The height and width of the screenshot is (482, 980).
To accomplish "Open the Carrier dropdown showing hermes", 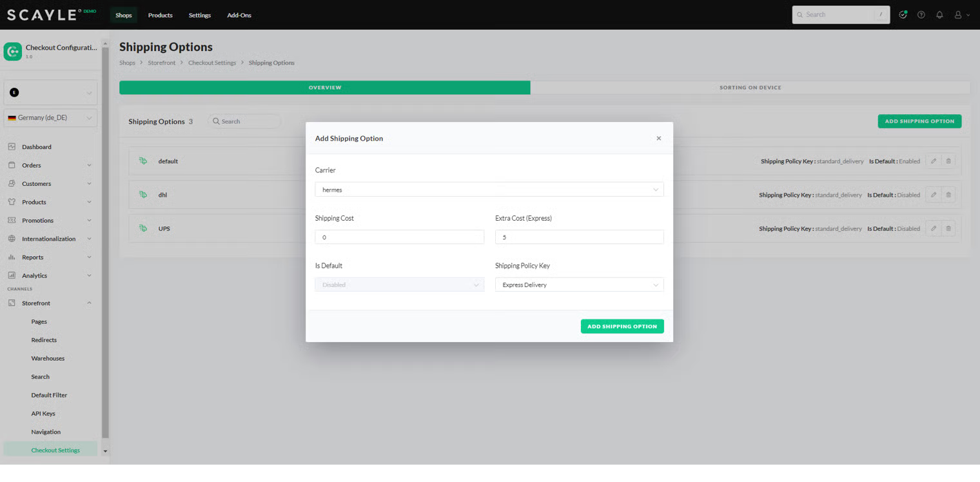I will click(489, 190).
